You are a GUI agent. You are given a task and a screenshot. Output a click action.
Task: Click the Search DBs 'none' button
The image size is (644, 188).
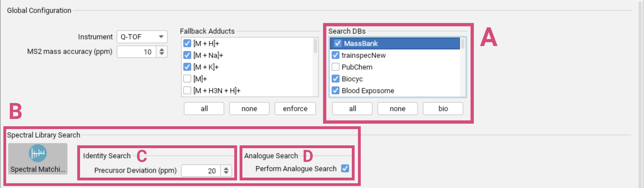coord(398,109)
